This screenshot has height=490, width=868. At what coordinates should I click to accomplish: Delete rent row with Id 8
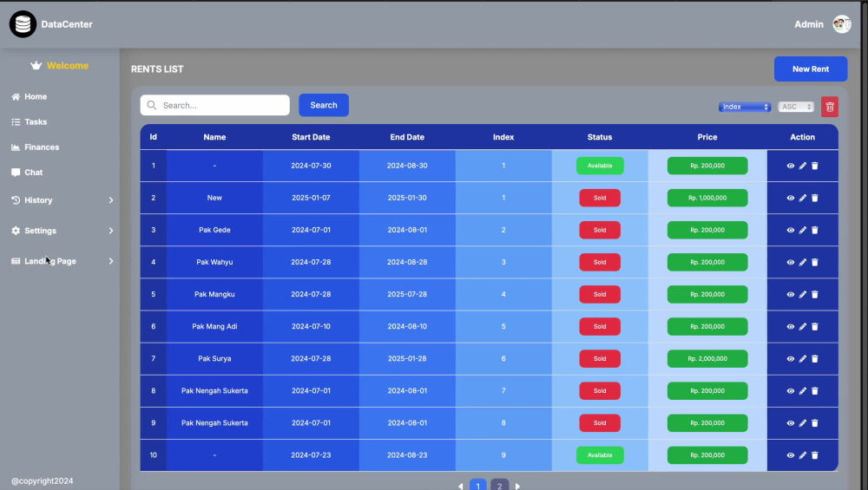coord(815,391)
